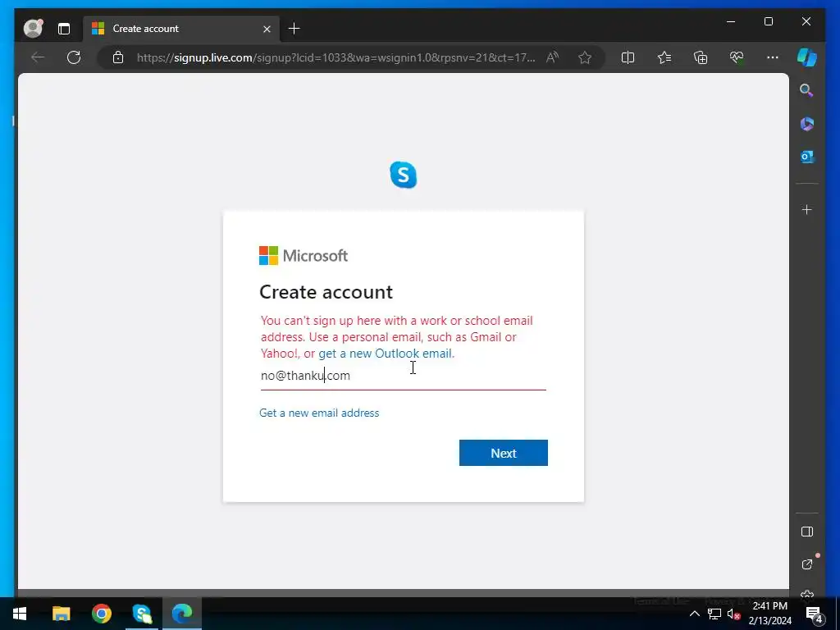Activate Read aloud icon in address bar
The image size is (840, 630).
click(x=552, y=57)
